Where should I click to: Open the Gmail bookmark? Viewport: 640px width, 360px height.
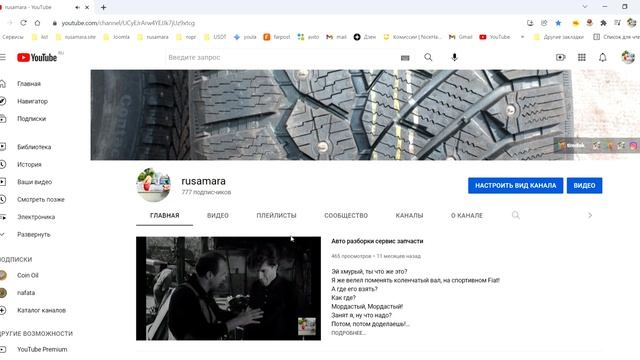(x=460, y=37)
